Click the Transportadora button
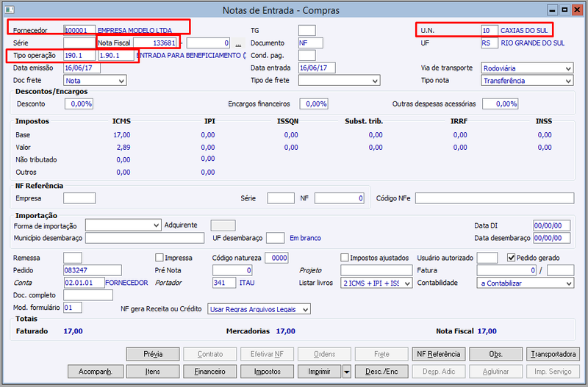Image resolution: width=588 pixels, height=387 pixels. [553, 354]
